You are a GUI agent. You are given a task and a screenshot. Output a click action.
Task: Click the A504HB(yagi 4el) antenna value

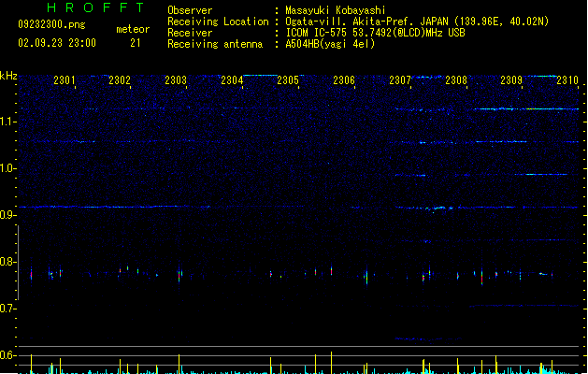click(330, 44)
